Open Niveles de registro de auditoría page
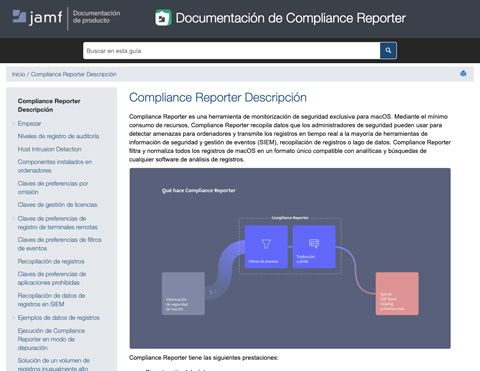Screen dimensions: 480x371 tap(58, 136)
